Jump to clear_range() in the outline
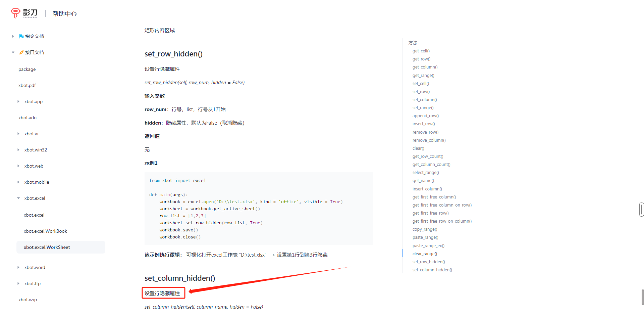 [425, 254]
